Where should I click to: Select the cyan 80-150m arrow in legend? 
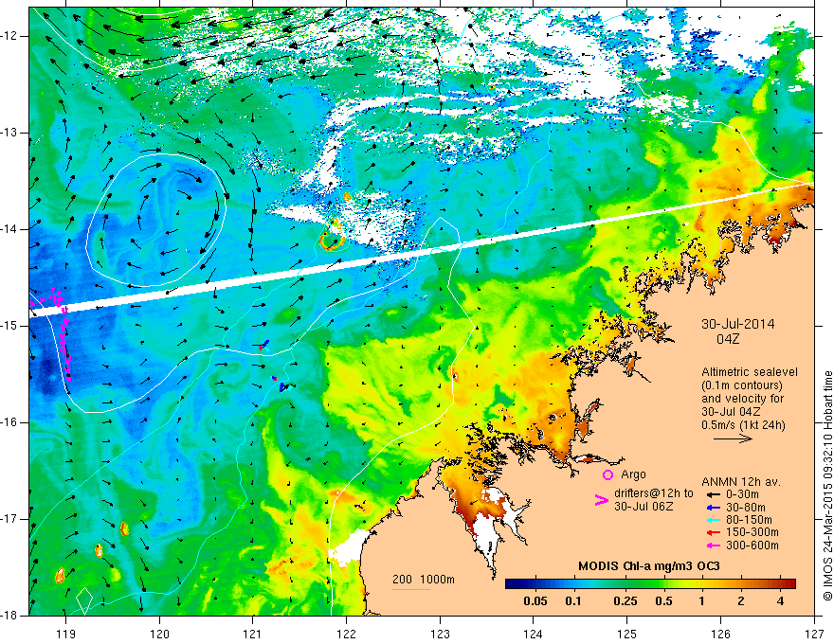coord(713,520)
